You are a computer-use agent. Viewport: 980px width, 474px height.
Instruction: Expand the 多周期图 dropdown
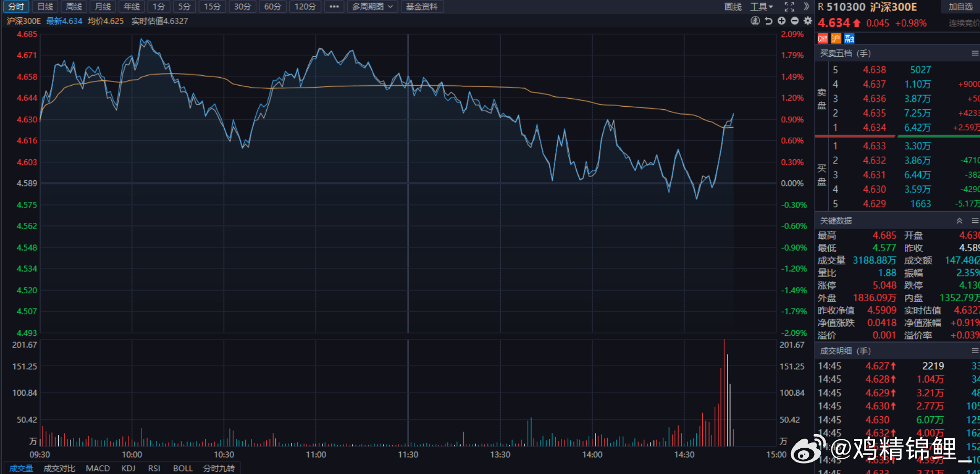click(372, 7)
